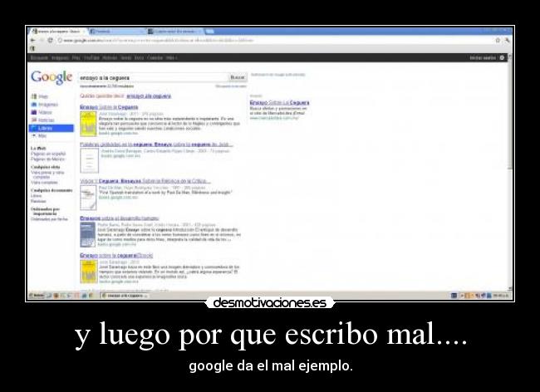Open the Chrome wrench menu
540x392 pixels.
click(507, 41)
